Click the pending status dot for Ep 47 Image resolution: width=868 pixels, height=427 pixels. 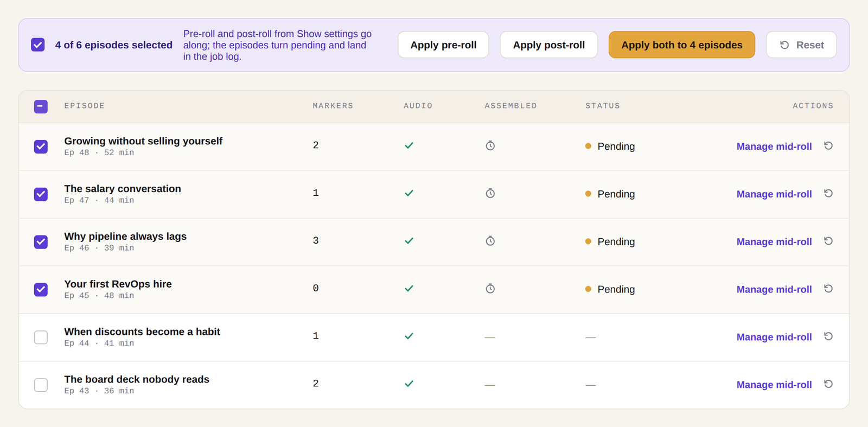click(x=588, y=194)
